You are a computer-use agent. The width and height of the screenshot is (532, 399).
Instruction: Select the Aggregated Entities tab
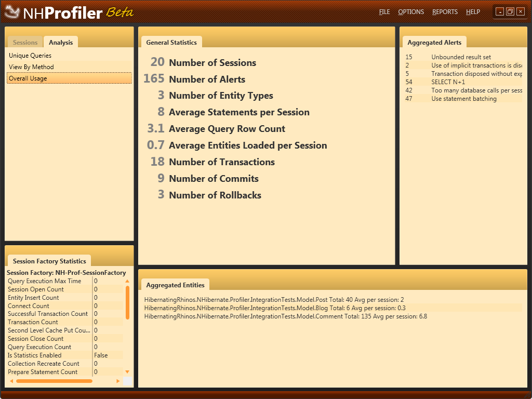[176, 285]
